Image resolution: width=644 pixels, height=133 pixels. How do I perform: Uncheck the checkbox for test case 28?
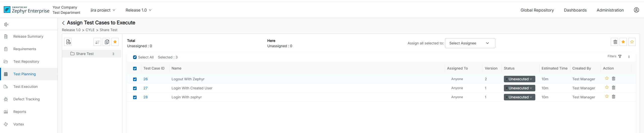[135, 97]
